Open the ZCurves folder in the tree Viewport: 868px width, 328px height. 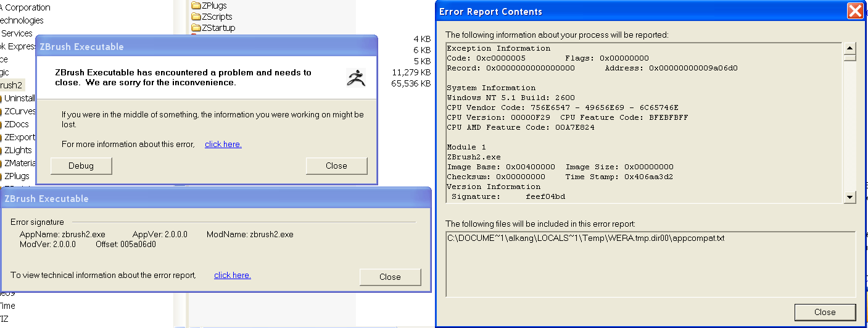click(x=19, y=111)
